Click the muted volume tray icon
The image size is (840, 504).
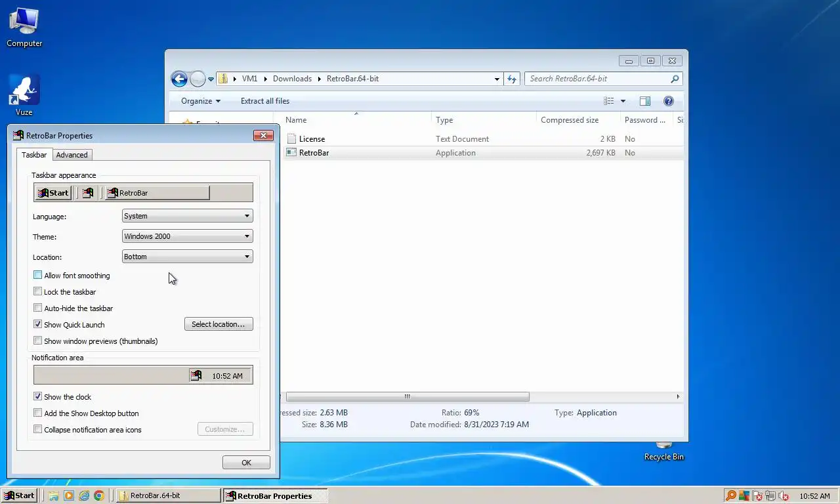click(x=783, y=496)
